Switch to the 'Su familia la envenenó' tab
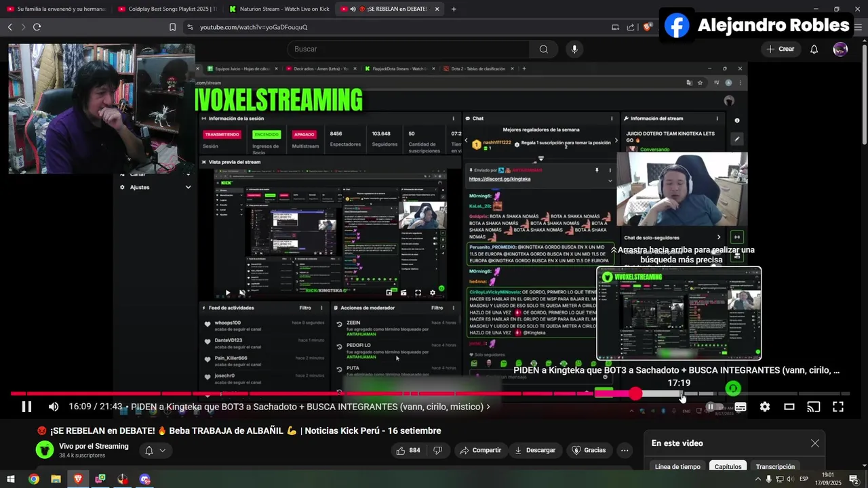868x488 pixels. pos(56,9)
